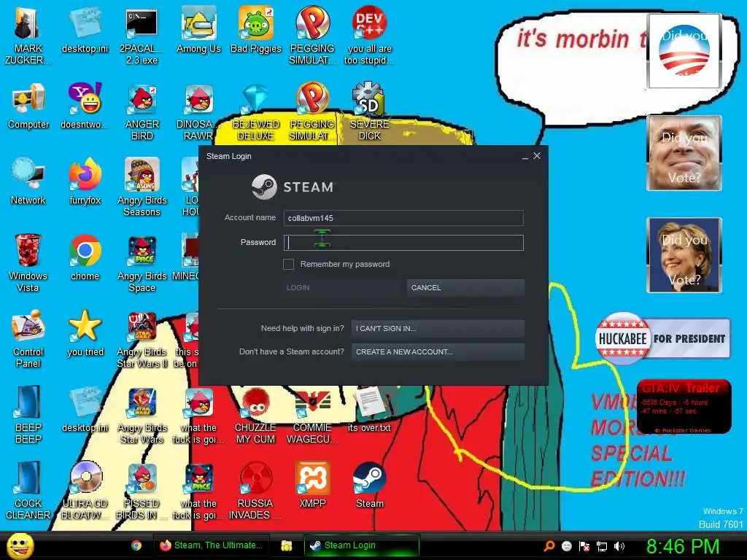Open Angry Birds Seasons shortcut
Viewport: 747px width, 560px height.
pos(142,187)
